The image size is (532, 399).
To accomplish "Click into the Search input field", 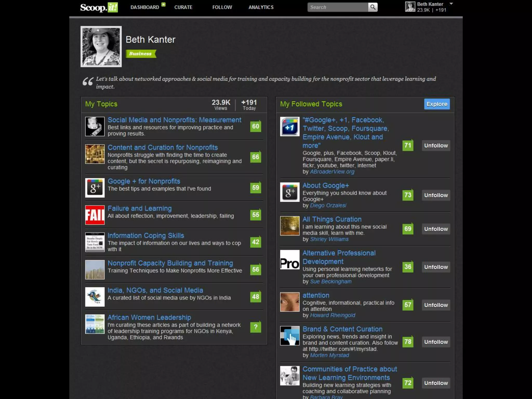I will [337, 7].
